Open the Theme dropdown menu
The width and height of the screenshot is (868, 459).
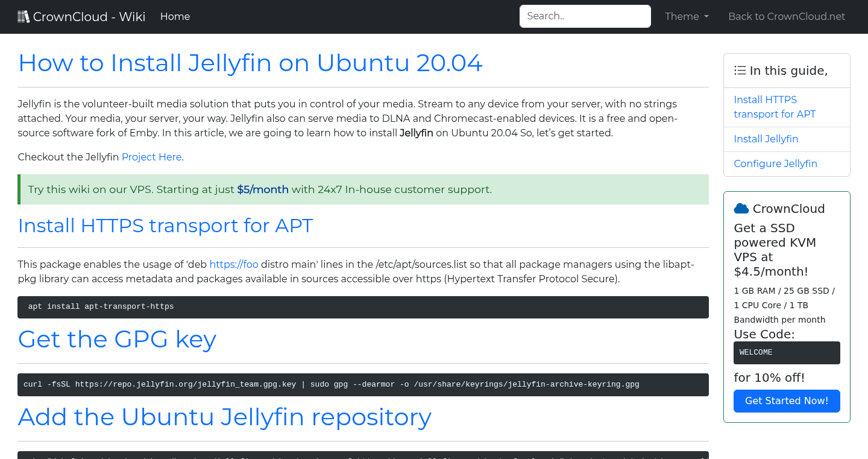(687, 17)
